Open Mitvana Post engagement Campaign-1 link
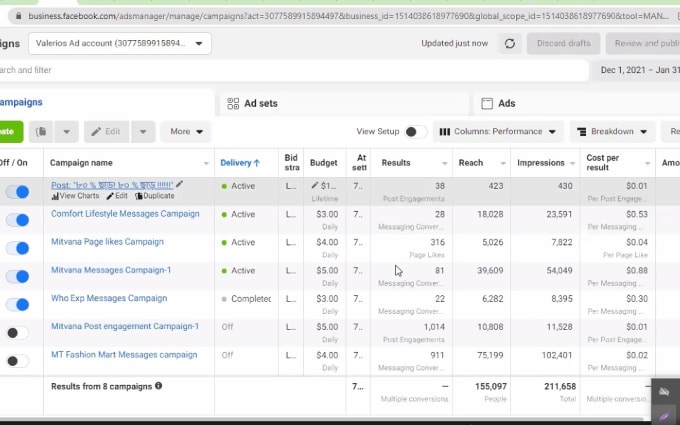This screenshot has width=680, height=425. pos(125,327)
